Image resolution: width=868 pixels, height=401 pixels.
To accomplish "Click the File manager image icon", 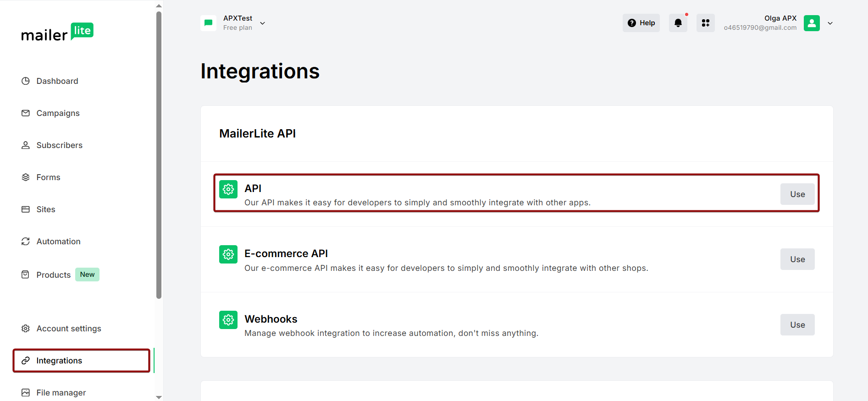I will pyautogui.click(x=26, y=393).
